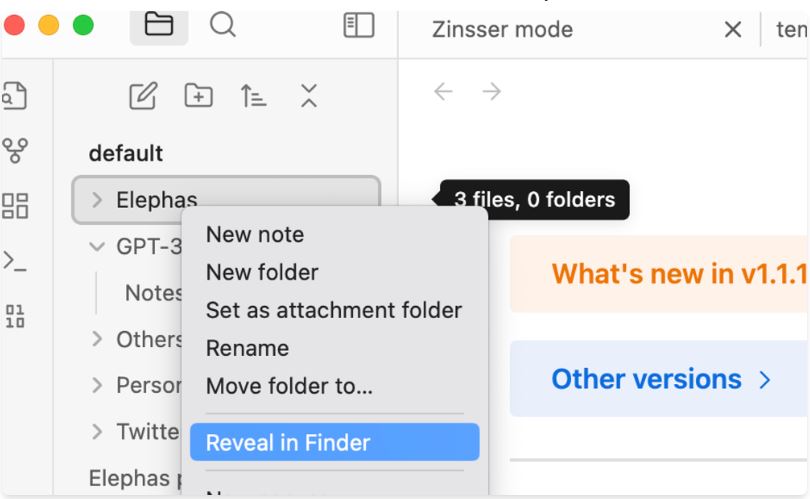Create a new note with pencil icon

click(x=144, y=96)
